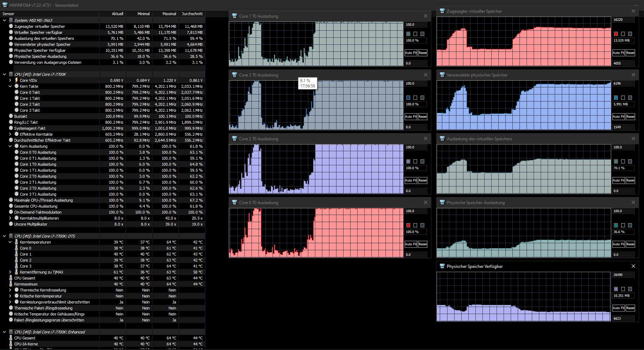Click the sensor icon beside Core 2 T1 Auslastung
Screen dimensions: 644x350
click(x=16, y=182)
